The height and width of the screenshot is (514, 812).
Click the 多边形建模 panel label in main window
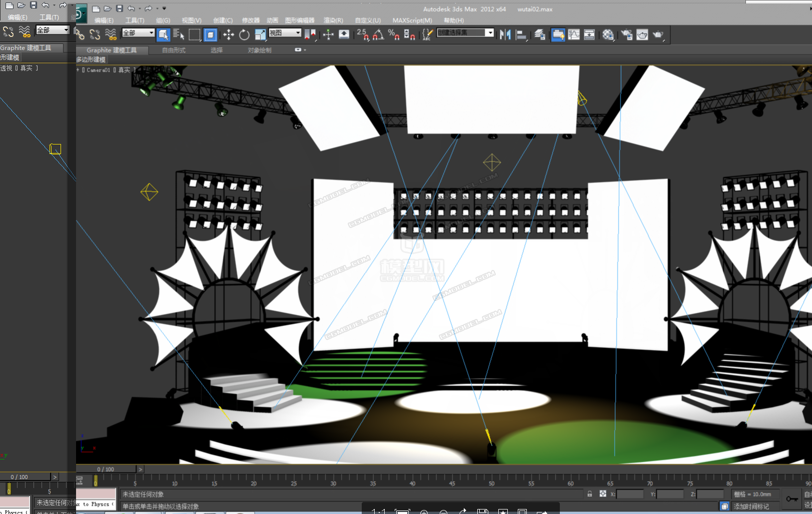point(91,59)
